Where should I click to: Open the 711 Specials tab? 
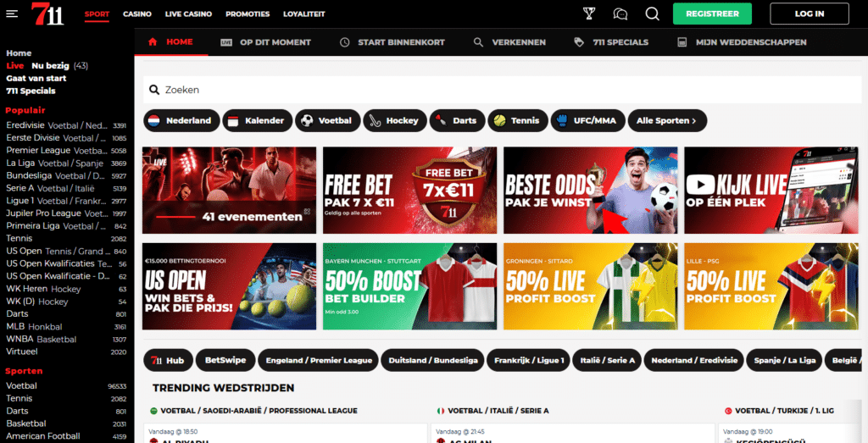(x=611, y=42)
